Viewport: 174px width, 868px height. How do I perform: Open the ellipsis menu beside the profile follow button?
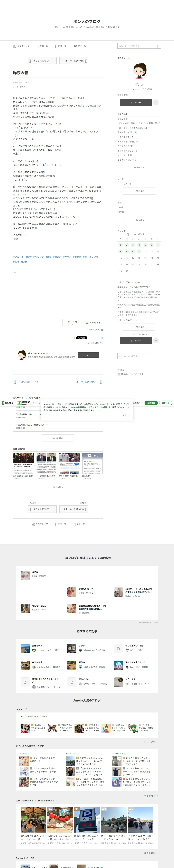tap(155, 102)
